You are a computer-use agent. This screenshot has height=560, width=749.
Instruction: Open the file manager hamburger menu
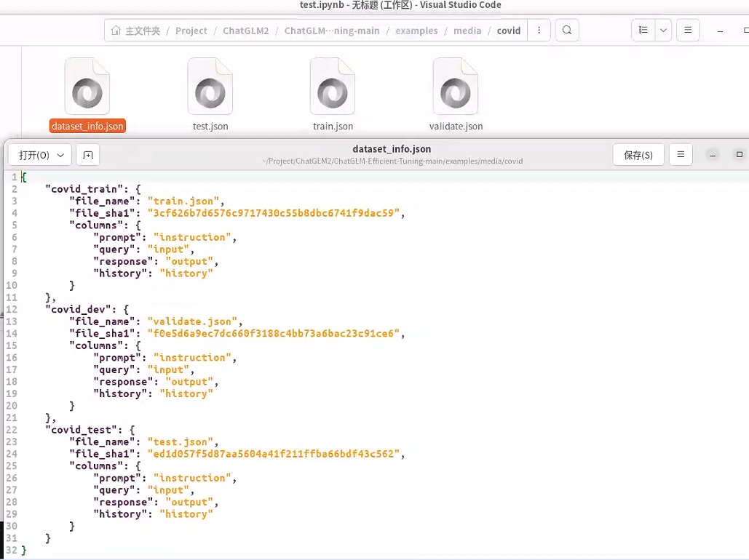tap(688, 31)
